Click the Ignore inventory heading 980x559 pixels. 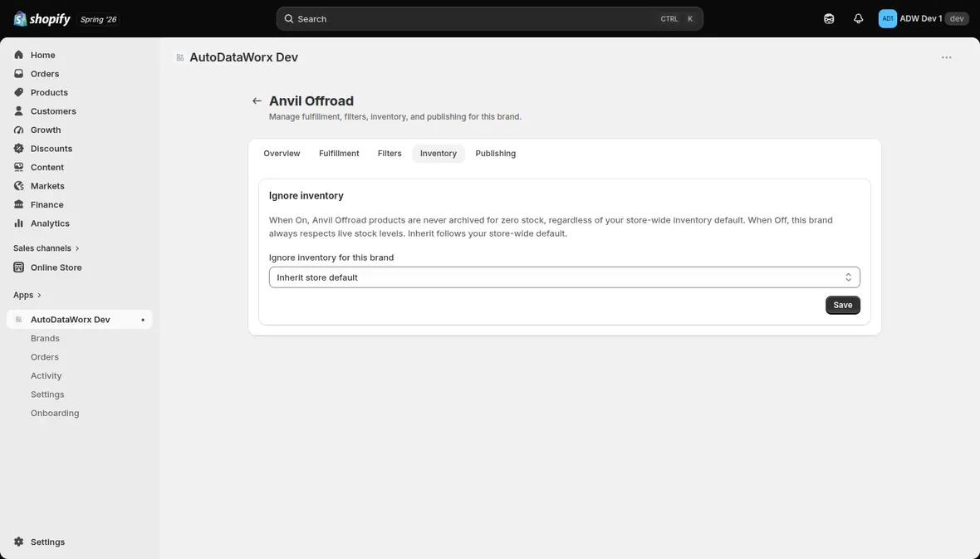tap(306, 196)
